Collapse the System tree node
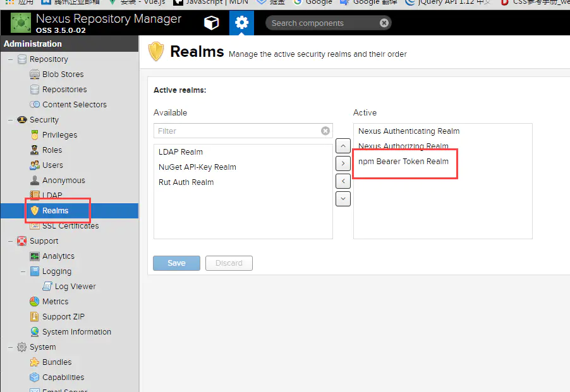Image resolution: width=570 pixels, height=392 pixels. tap(11, 347)
